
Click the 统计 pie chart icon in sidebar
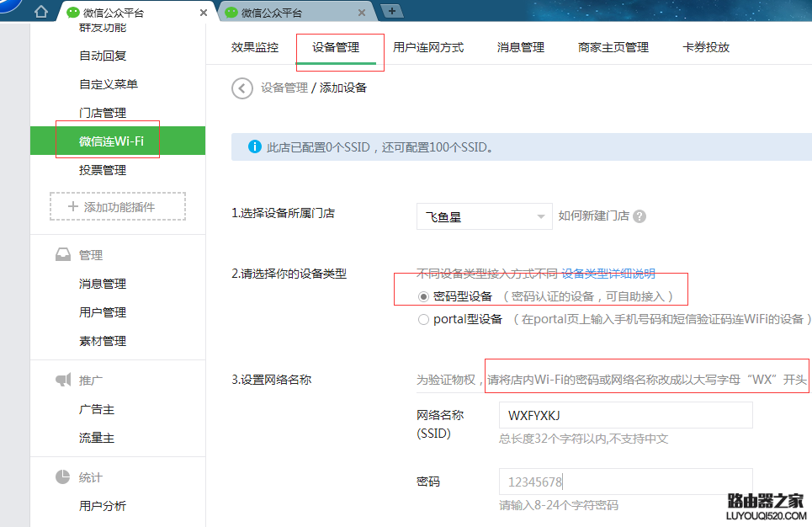(62, 476)
